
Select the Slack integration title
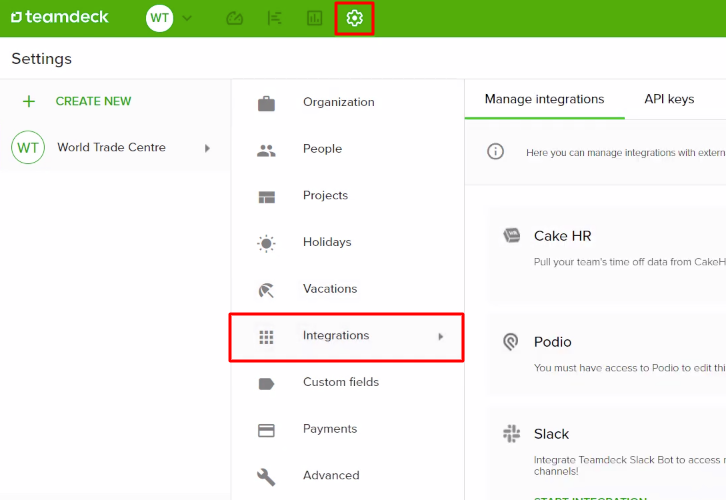(x=551, y=434)
